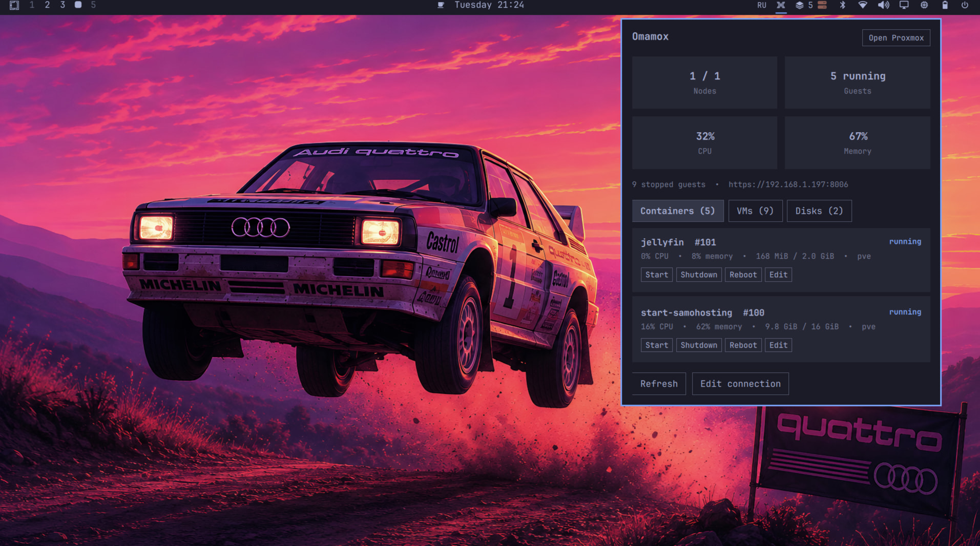Click the '16% CPU' value for start-samohosting
This screenshot has width=980, height=546.
(x=657, y=327)
